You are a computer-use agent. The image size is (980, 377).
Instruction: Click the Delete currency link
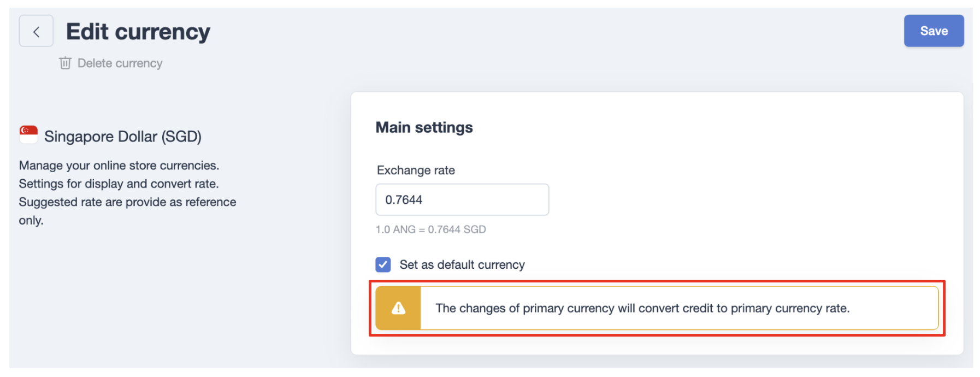(120, 63)
